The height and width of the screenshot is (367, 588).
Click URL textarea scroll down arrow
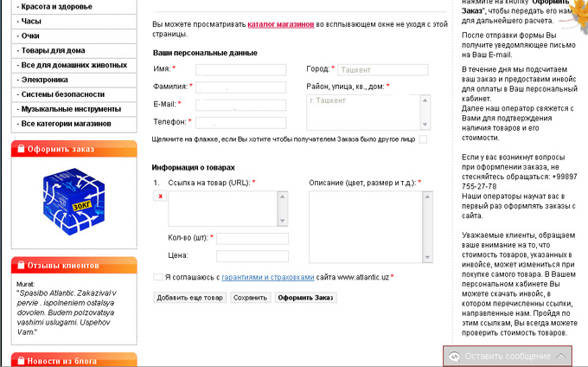point(283,221)
